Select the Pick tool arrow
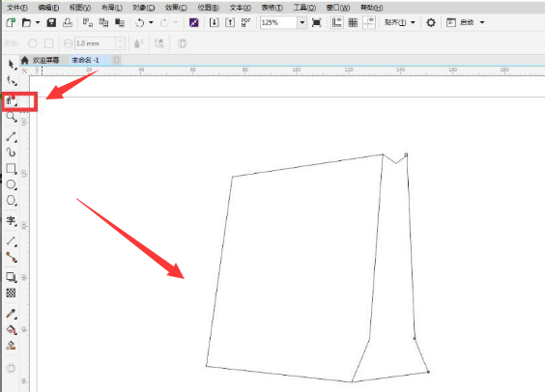Image resolution: width=545 pixels, height=392 pixels. 12,65
